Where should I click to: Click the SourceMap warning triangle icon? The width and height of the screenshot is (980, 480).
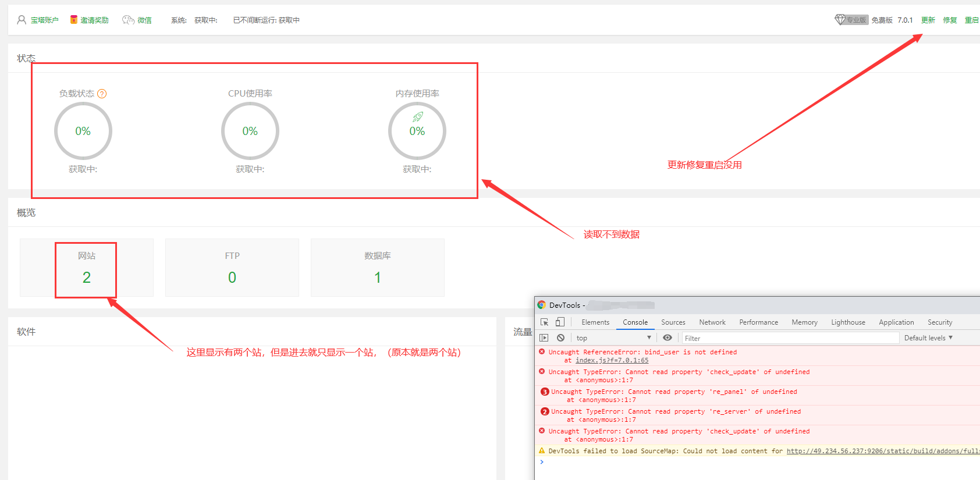click(542, 450)
